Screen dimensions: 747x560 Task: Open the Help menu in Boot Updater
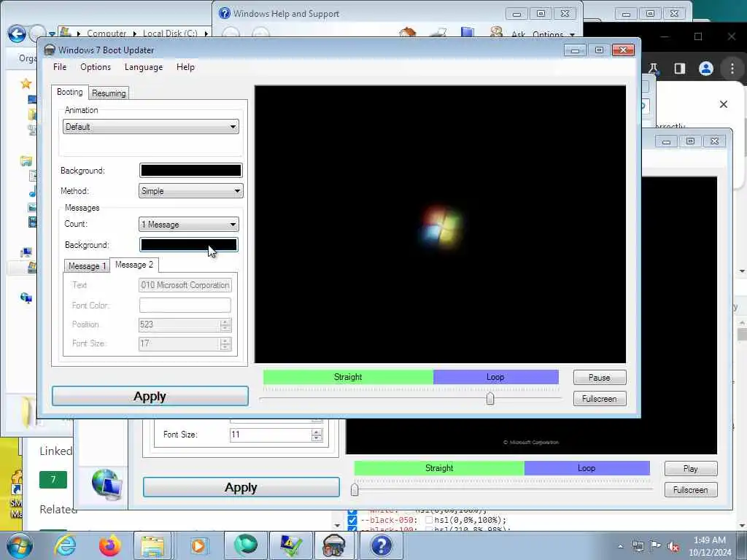[x=185, y=67]
